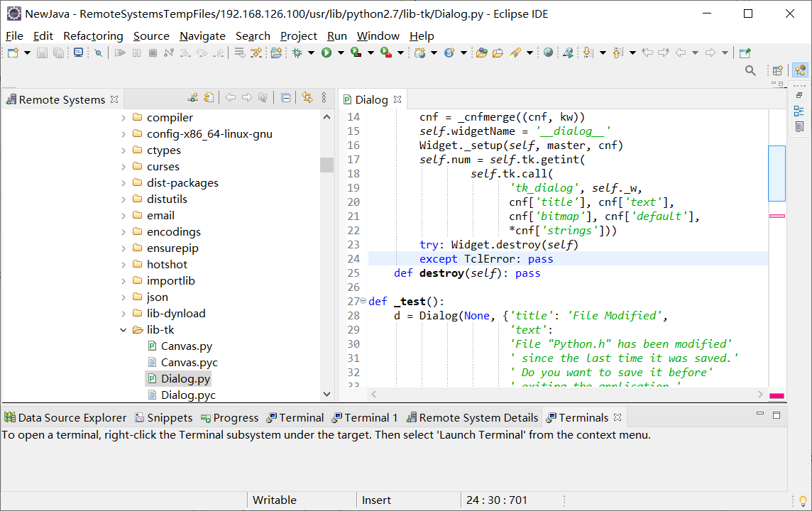812x511 pixels.
Task: Open the External Tools dropdown arrow
Action: pyautogui.click(x=400, y=53)
